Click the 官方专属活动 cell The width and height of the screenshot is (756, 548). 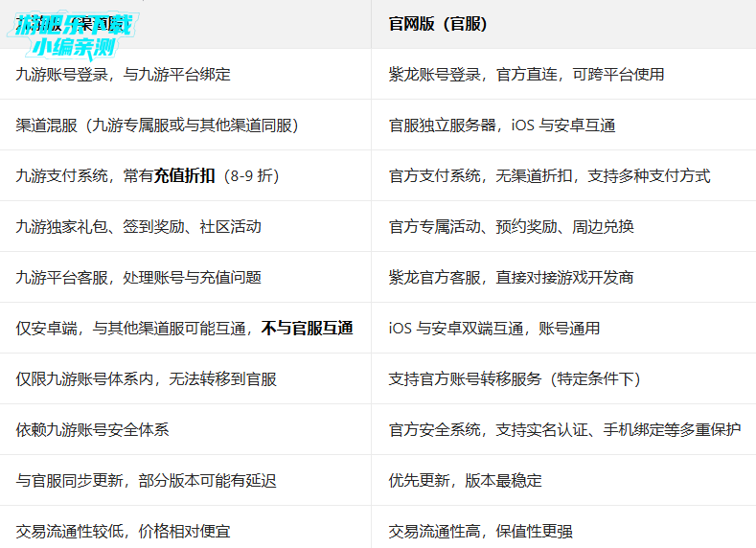(x=511, y=227)
